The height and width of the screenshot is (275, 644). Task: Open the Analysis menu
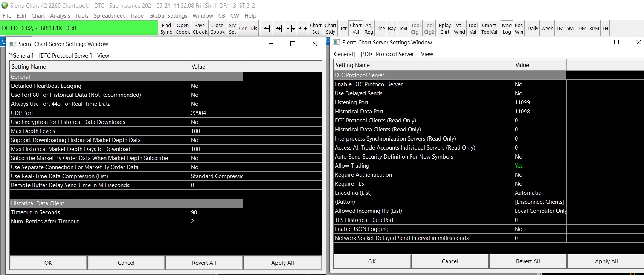pyautogui.click(x=60, y=16)
